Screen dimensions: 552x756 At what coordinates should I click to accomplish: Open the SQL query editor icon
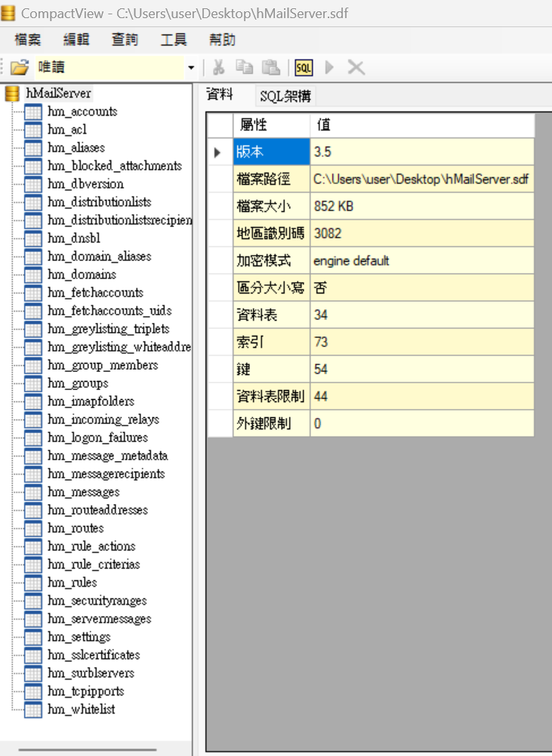(304, 67)
